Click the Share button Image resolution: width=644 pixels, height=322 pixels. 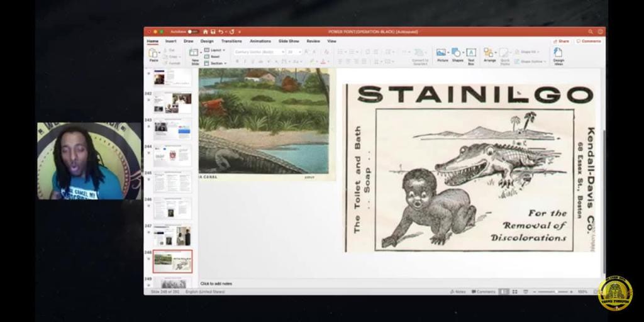click(561, 41)
